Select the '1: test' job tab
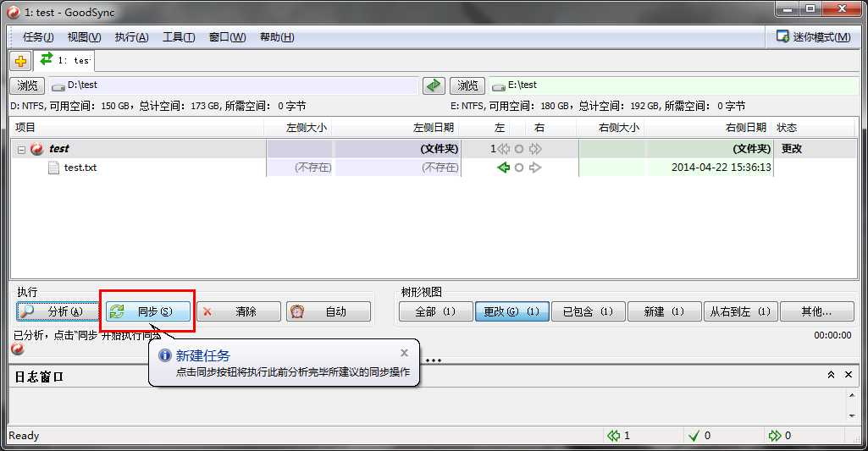The width and height of the screenshot is (868, 451). click(64, 60)
